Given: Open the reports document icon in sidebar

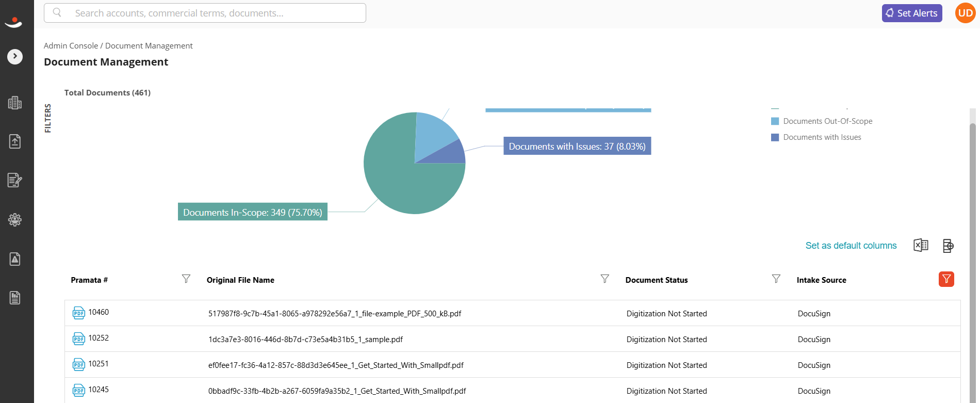Looking at the screenshot, I should click(x=15, y=298).
